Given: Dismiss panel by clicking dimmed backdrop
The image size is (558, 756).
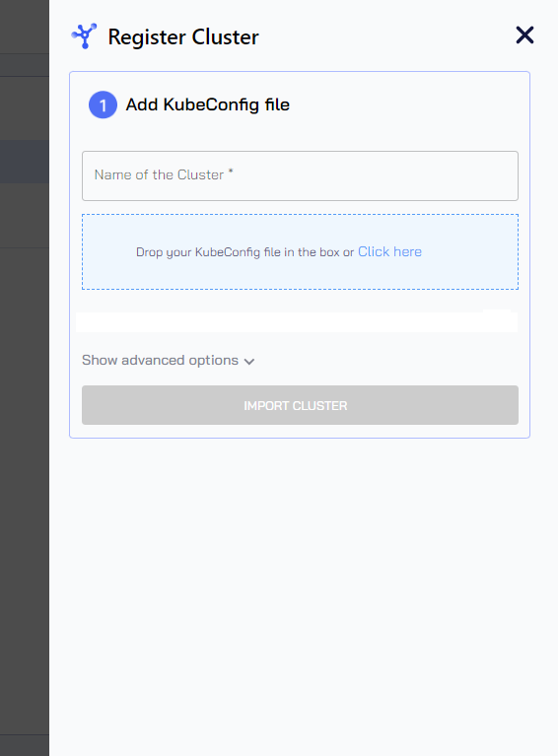Looking at the screenshot, I should point(24,482).
